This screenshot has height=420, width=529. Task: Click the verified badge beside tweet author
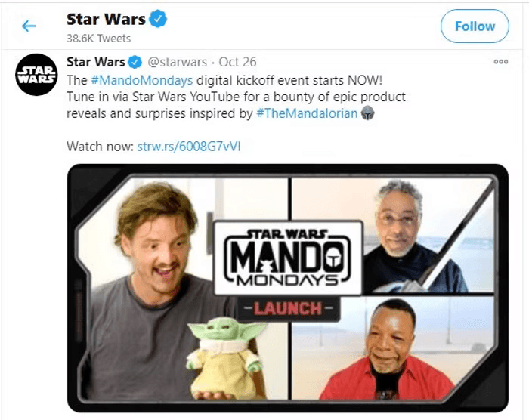pyautogui.click(x=135, y=62)
